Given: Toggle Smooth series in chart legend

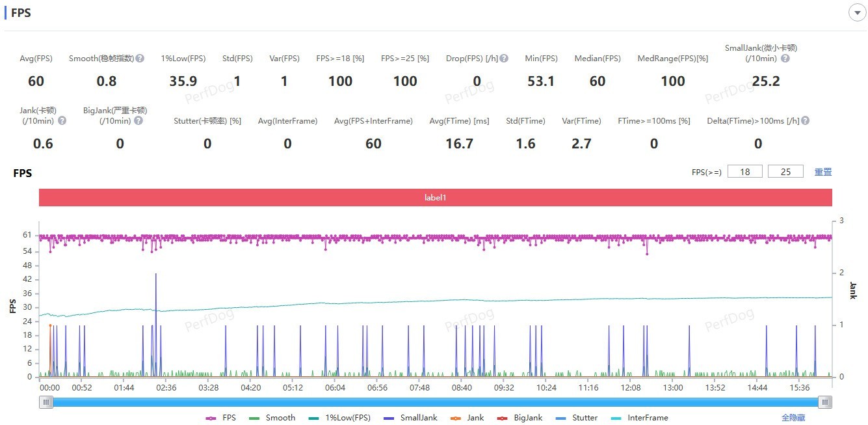Looking at the screenshot, I should [272, 418].
